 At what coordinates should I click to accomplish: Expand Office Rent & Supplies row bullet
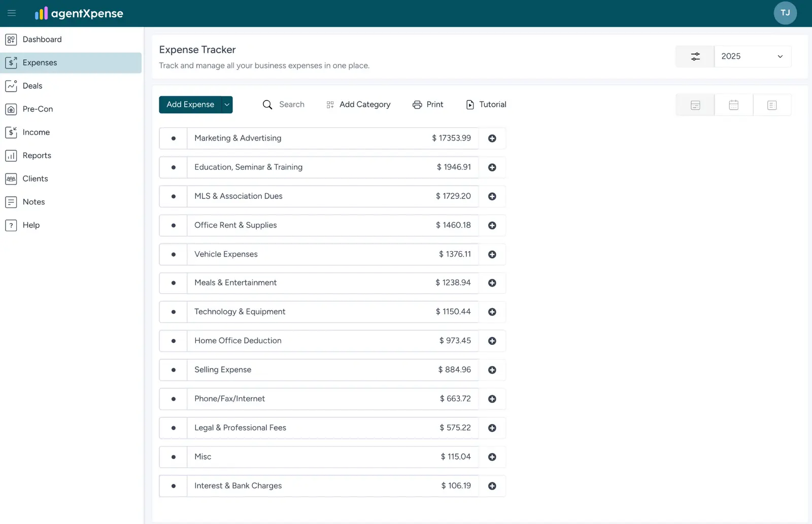(x=174, y=225)
